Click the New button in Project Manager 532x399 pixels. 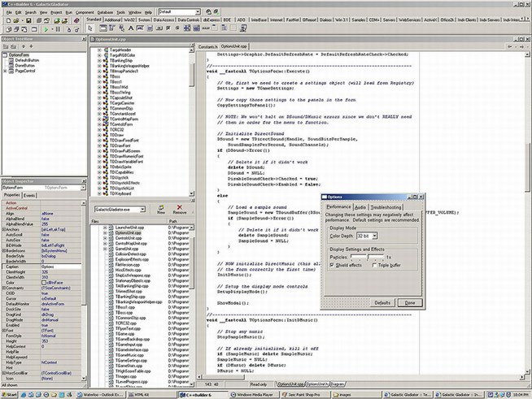click(161, 209)
